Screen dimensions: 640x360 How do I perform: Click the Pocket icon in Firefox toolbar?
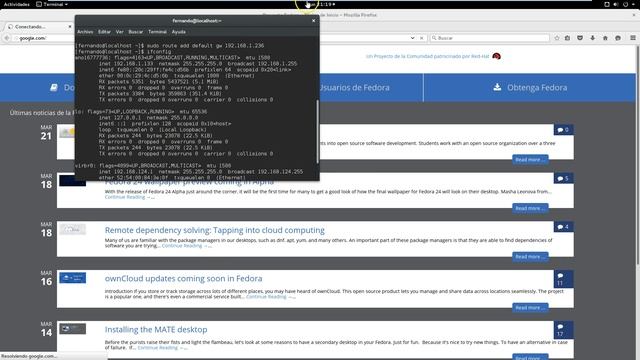(580, 38)
